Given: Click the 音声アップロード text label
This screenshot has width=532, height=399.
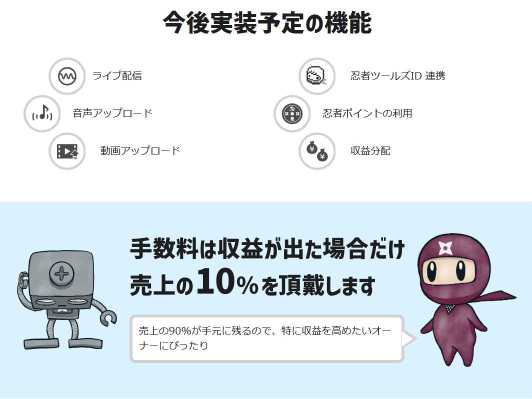Looking at the screenshot, I should [x=112, y=113].
